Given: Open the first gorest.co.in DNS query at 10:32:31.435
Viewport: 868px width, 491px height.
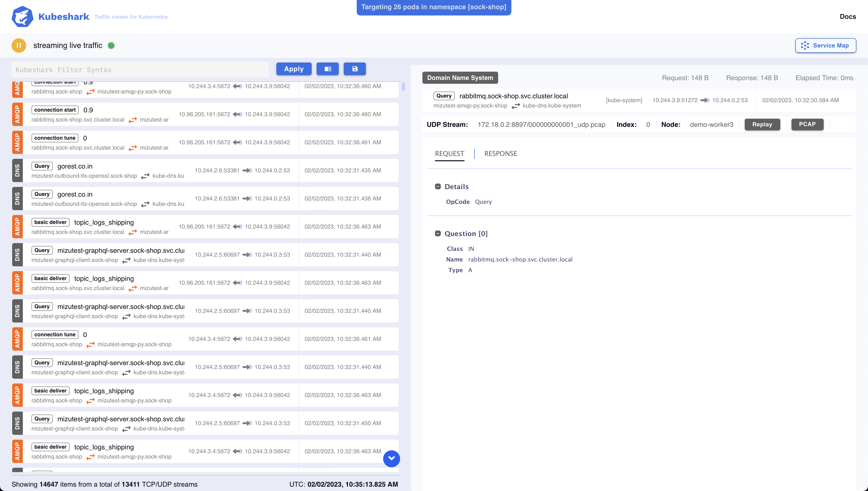Looking at the screenshot, I should [205, 171].
